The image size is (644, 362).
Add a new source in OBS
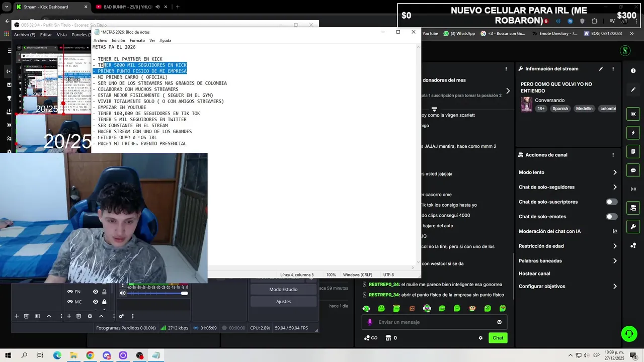69,316
